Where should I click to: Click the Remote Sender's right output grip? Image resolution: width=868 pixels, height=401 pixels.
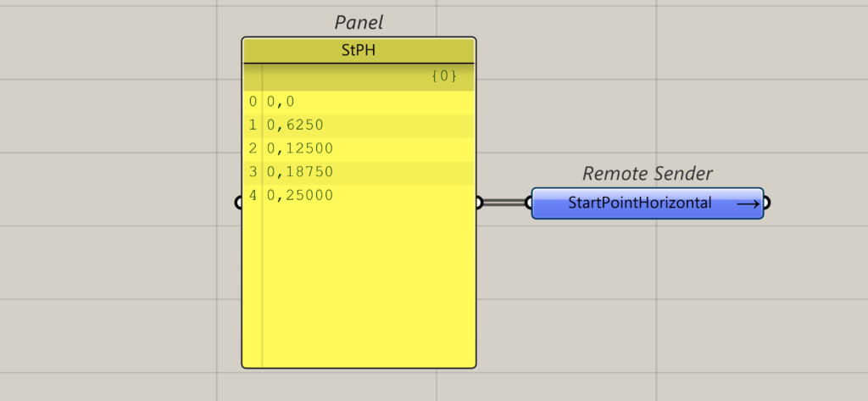pyautogui.click(x=766, y=203)
